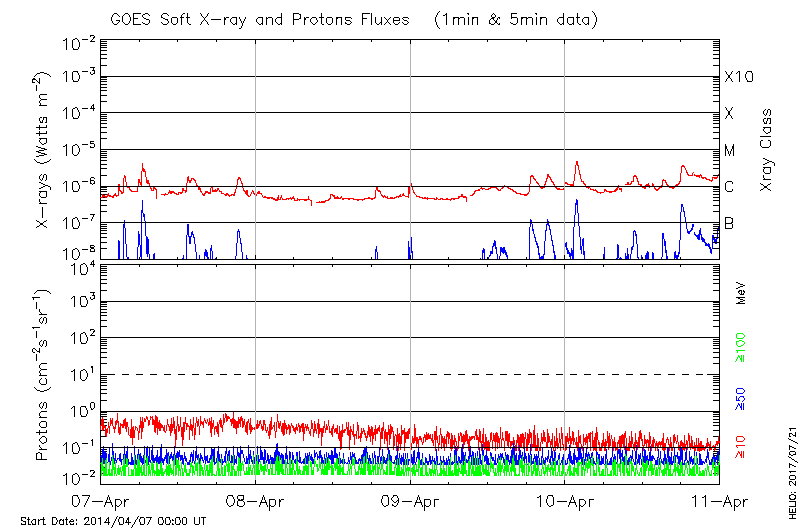800x530 pixels.
Task: Click the M class label on right axis
Action: pos(730,150)
